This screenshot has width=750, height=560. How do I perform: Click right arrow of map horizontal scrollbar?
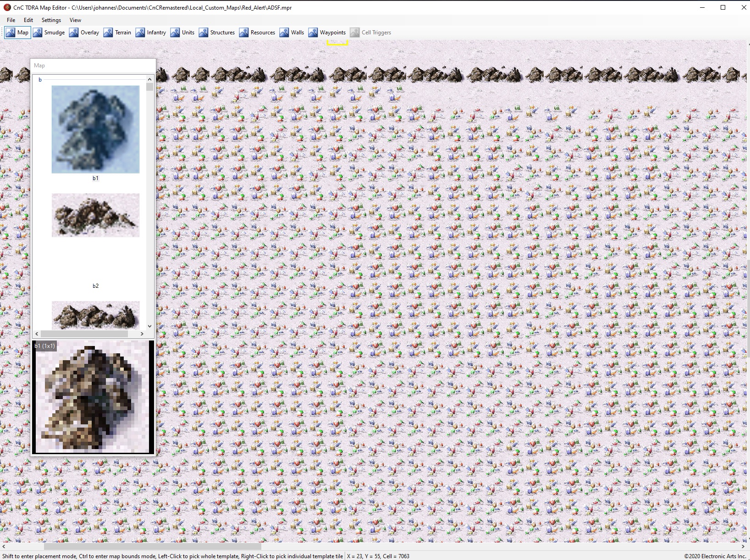(x=743, y=547)
